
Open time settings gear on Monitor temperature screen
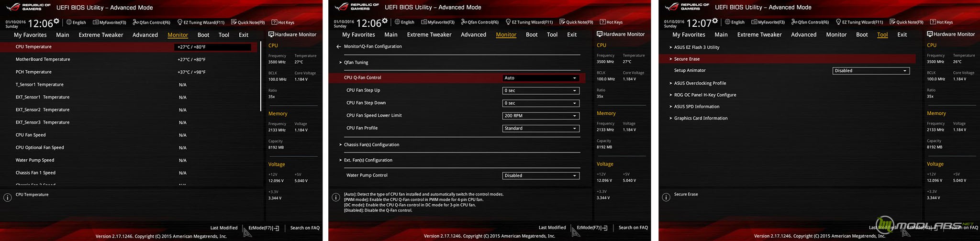point(56,21)
